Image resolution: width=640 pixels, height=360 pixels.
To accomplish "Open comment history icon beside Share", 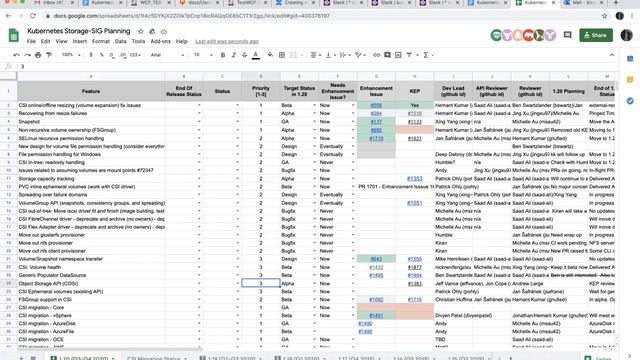I will click(567, 35).
